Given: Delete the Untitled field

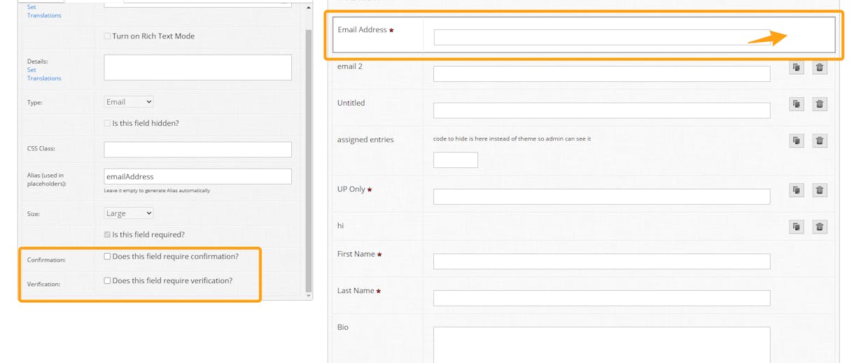Looking at the screenshot, I should pyautogui.click(x=820, y=104).
